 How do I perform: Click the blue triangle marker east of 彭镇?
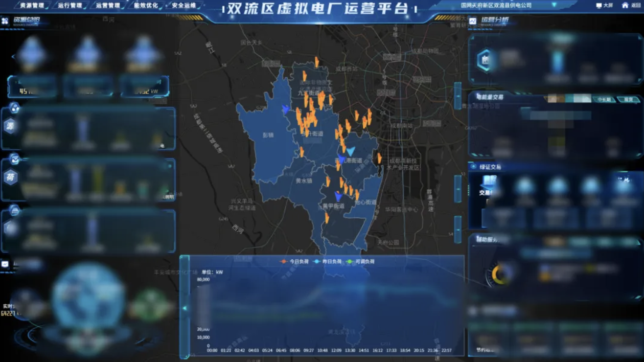point(285,109)
